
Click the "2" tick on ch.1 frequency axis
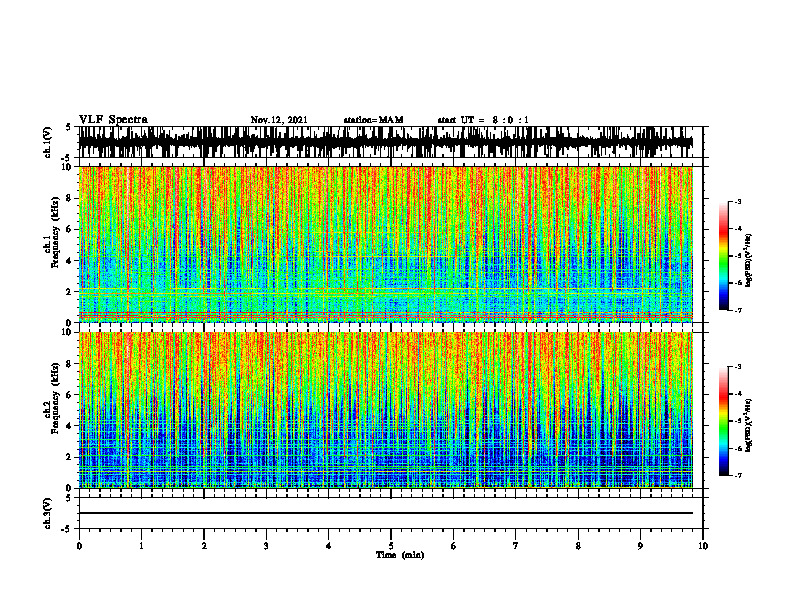pyautogui.click(x=70, y=292)
